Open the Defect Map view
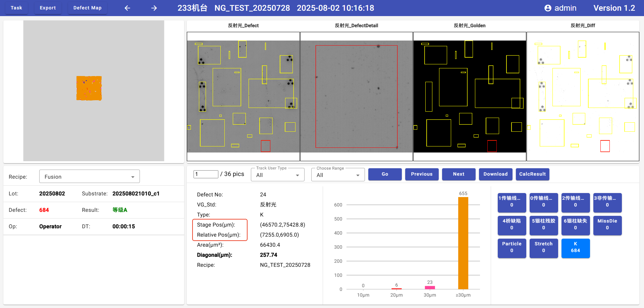644x308 pixels. [87, 8]
